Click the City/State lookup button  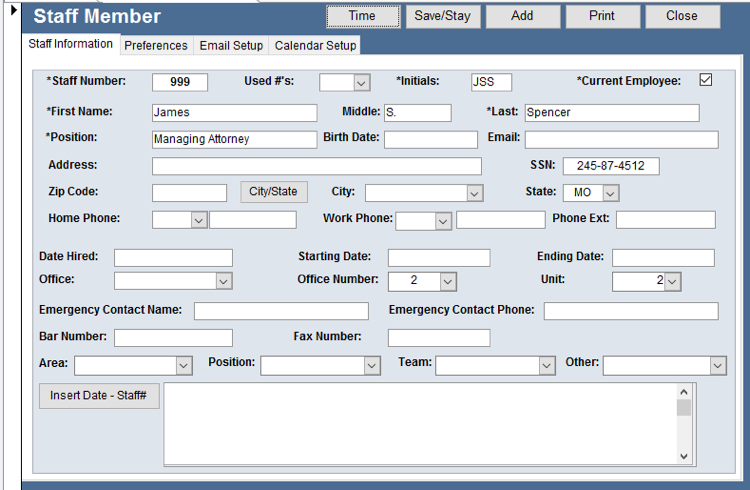click(273, 192)
